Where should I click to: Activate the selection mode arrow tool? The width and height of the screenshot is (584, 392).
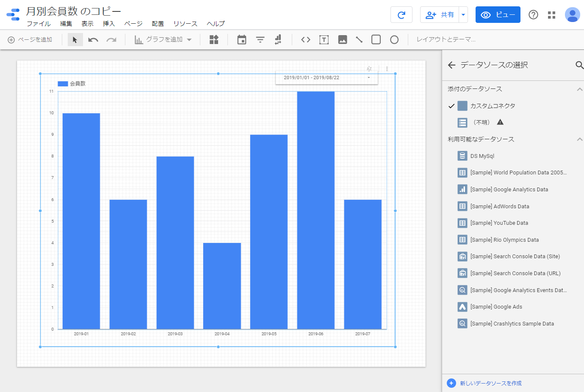[75, 40]
